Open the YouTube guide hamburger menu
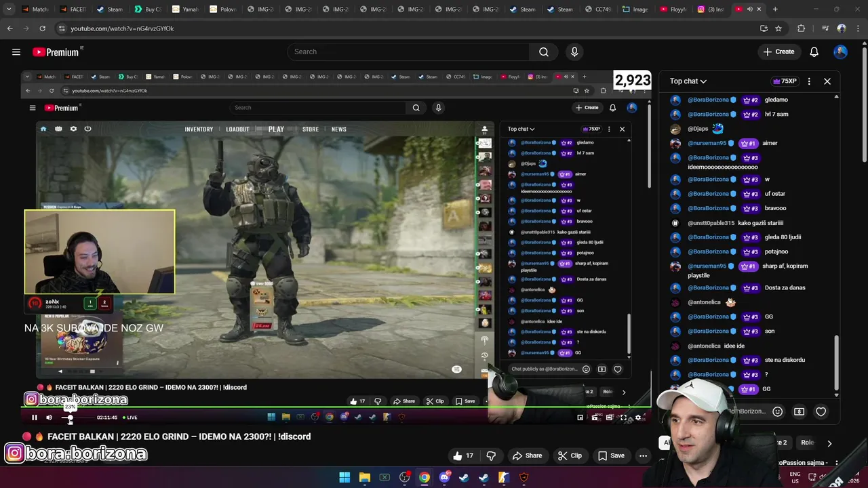Screen dimensions: 868x488 16,52
